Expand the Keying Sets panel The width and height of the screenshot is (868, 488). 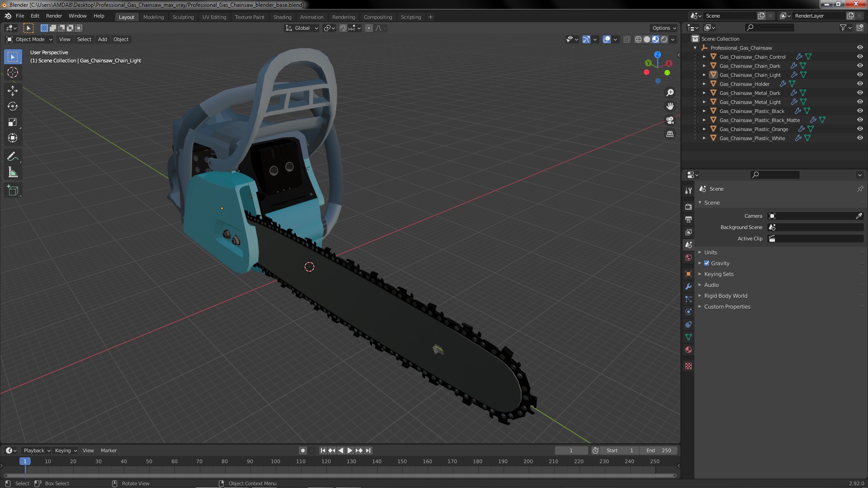[x=719, y=274]
